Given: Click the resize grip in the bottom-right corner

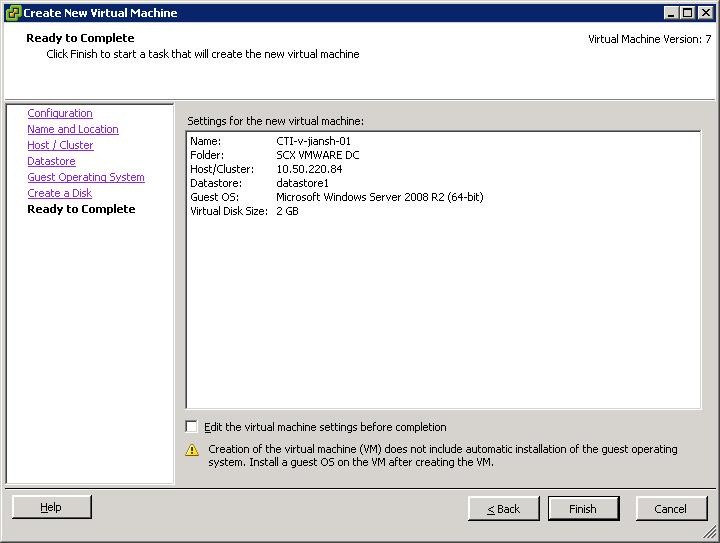Looking at the screenshot, I should [x=711, y=534].
